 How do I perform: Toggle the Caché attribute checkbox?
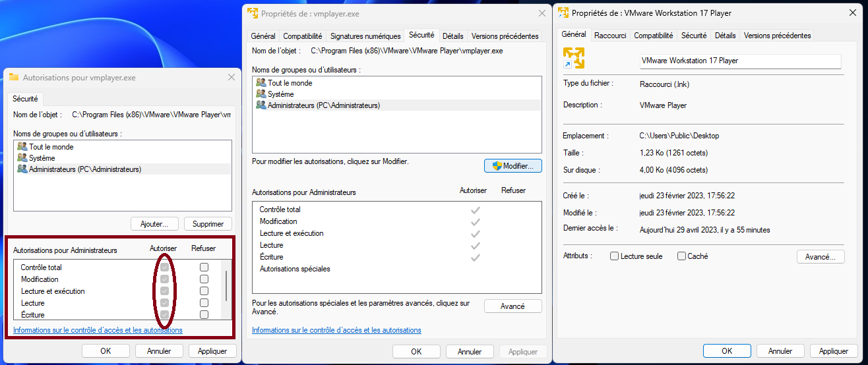point(682,256)
